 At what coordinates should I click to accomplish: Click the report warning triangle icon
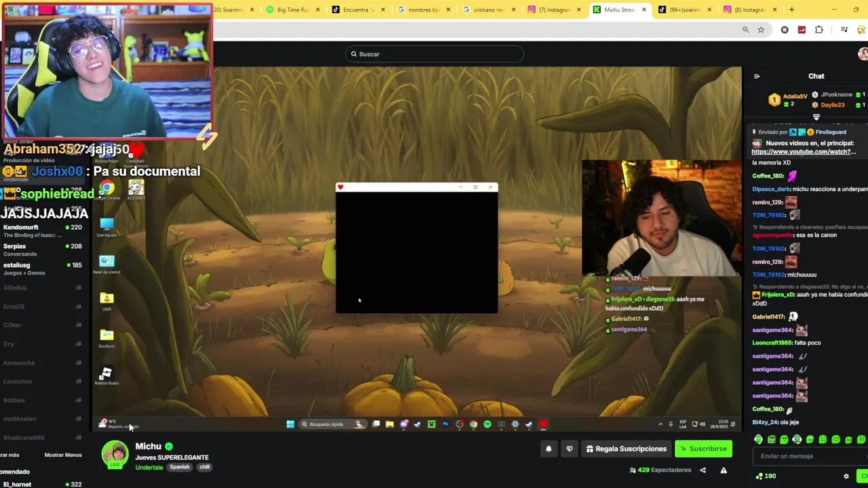[x=724, y=470]
